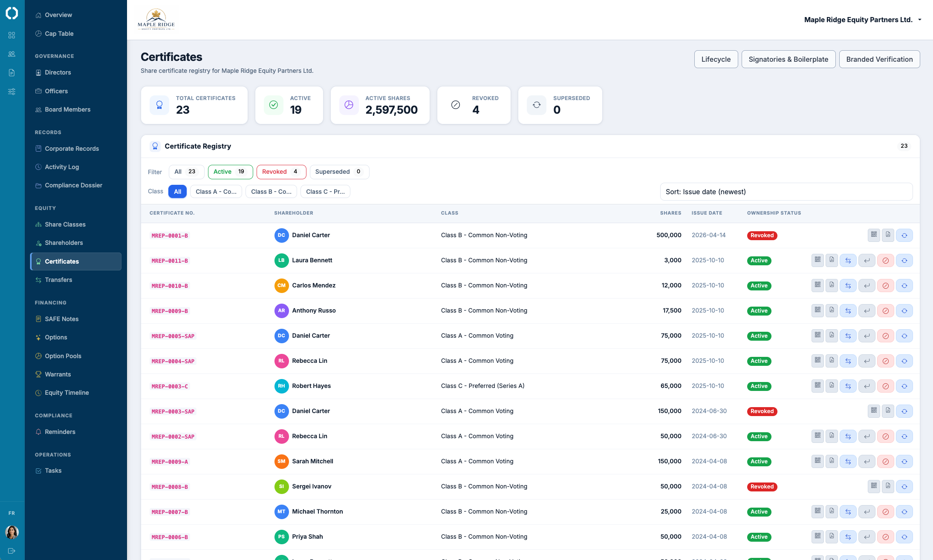Viewport: 933px width, 560px height.
Task: Open PDF for revoked certificate MREP-0003-SAP
Action: coord(888,411)
